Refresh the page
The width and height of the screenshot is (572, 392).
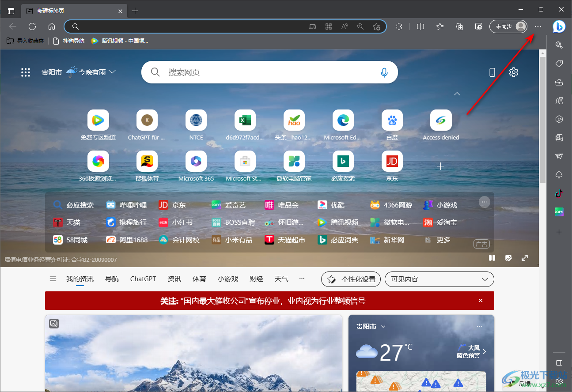tap(32, 26)
